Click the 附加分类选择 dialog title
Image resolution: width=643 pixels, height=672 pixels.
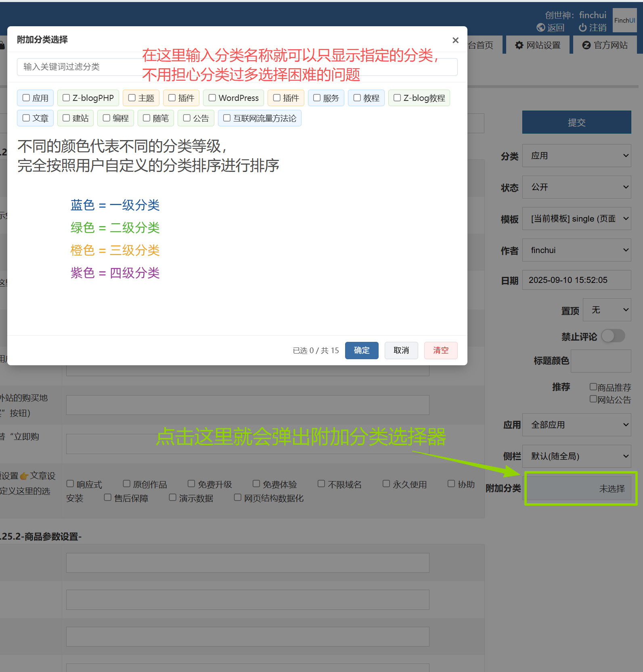pyautogui.click(x=42, y=40)
